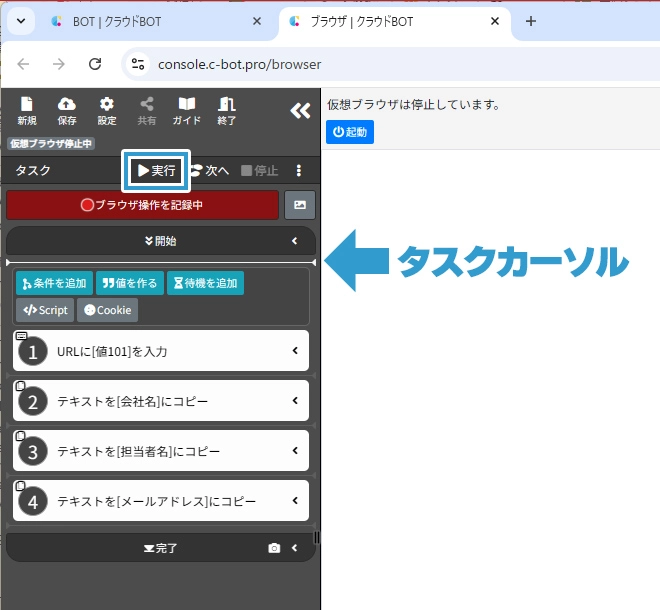The height and width of the screenshot is (610, 660).
Task: Expand step 4 メールアドレス copy task
Action: point(295,500)
